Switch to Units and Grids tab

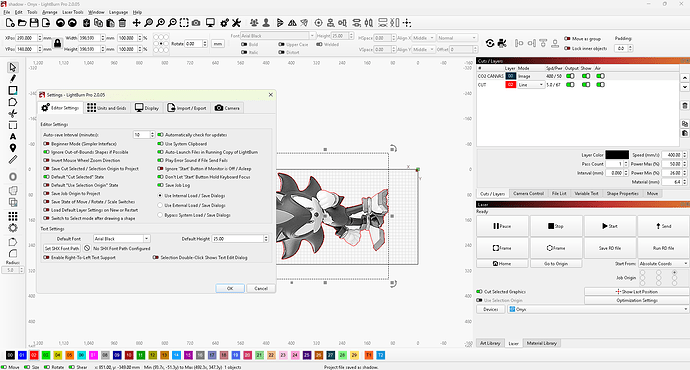[x=106, y=108]
